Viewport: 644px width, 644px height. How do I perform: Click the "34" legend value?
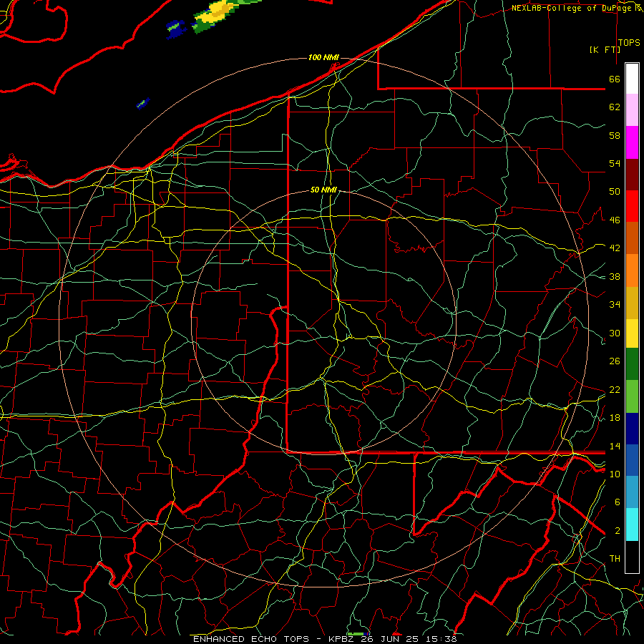615,305
